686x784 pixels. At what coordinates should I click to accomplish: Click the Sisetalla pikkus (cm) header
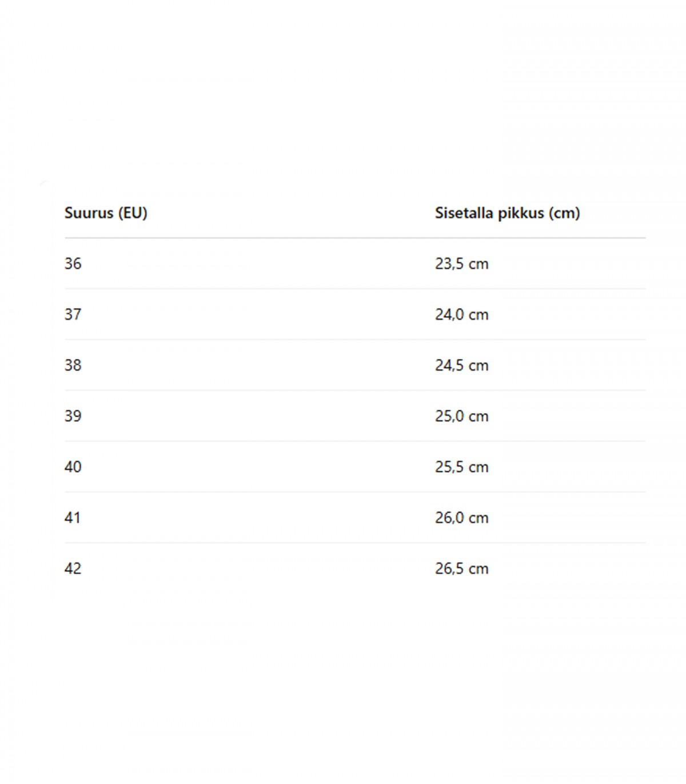coord(507,213)
